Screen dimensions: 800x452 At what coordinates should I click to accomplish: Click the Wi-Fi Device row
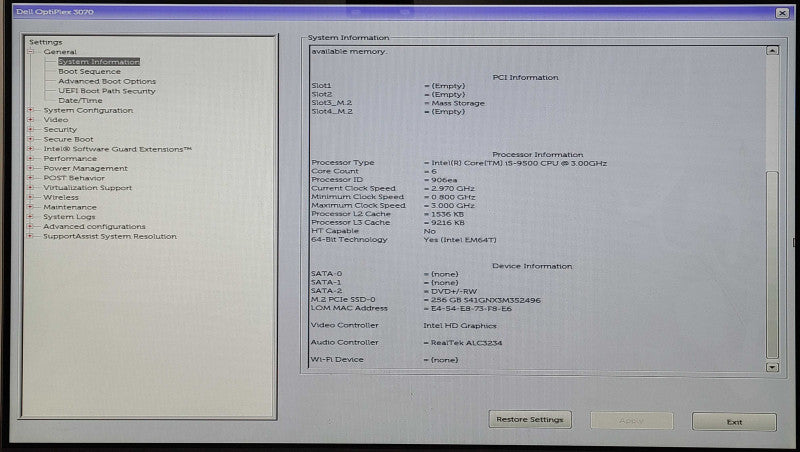385,360
